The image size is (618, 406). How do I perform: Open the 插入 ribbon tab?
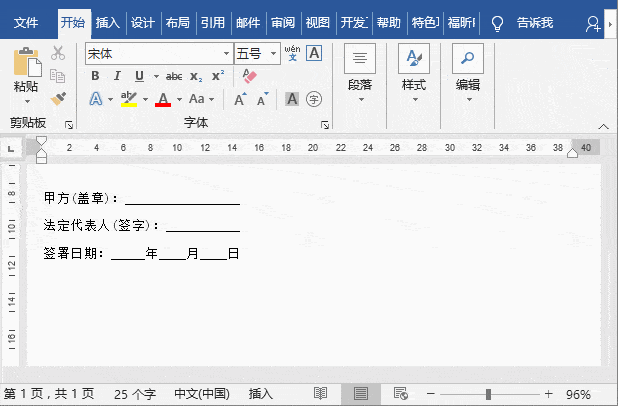tap(108, 22)
